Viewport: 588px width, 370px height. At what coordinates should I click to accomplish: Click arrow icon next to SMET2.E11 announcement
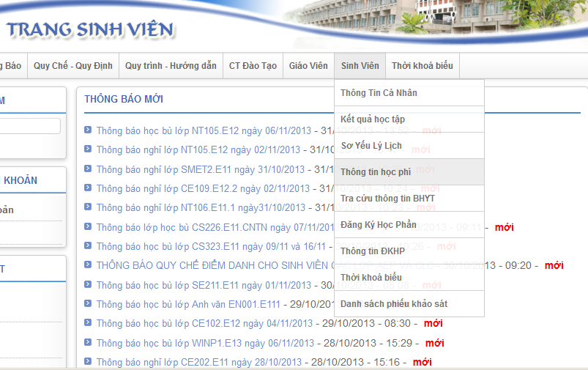88,169
